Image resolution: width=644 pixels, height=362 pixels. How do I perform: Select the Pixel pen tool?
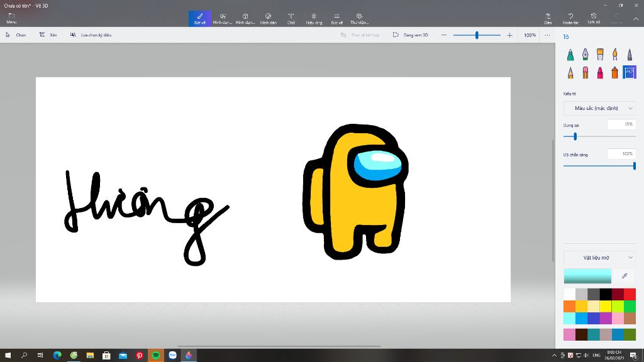pos(630,55)
